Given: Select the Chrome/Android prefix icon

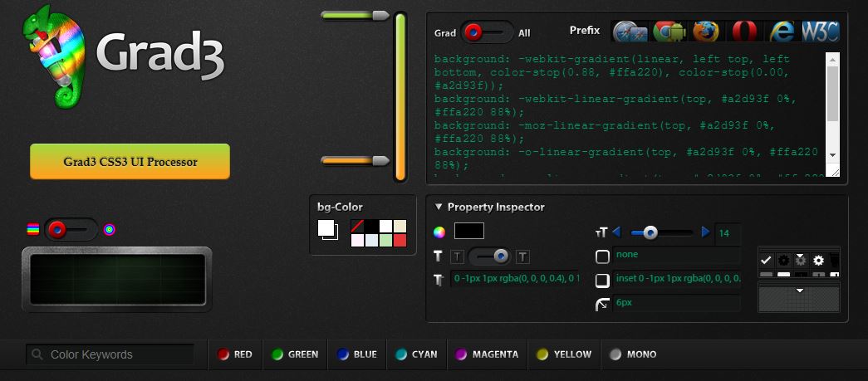Looking at the screenshot, I should tap(669, 32).
